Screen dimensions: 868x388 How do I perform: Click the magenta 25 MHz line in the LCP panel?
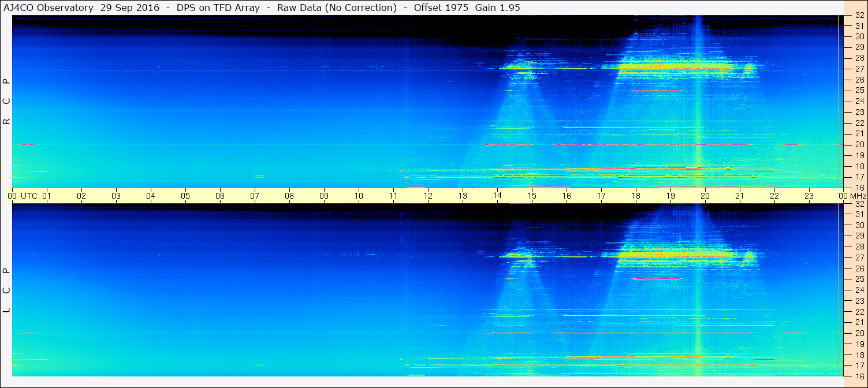coord(657,279)
